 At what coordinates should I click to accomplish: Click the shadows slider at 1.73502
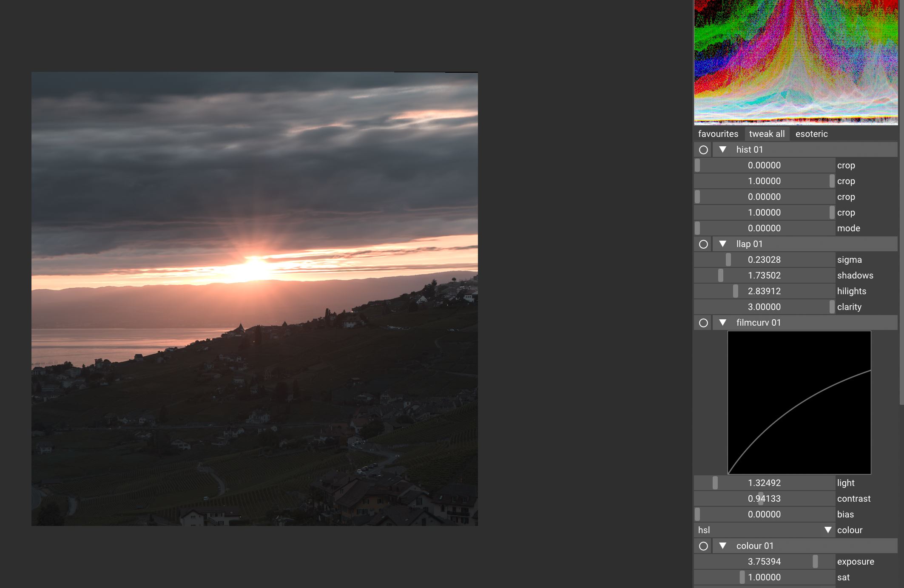coord(765,276)
